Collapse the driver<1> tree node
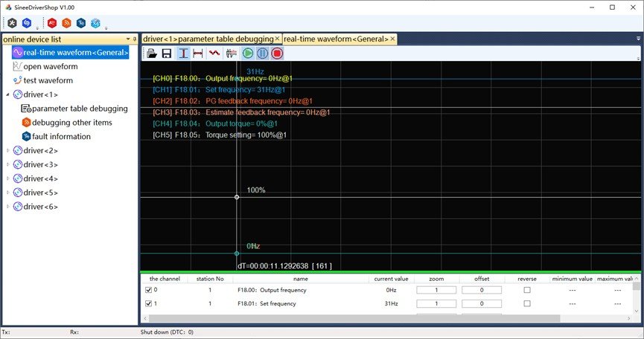 (x=8, y=94)
